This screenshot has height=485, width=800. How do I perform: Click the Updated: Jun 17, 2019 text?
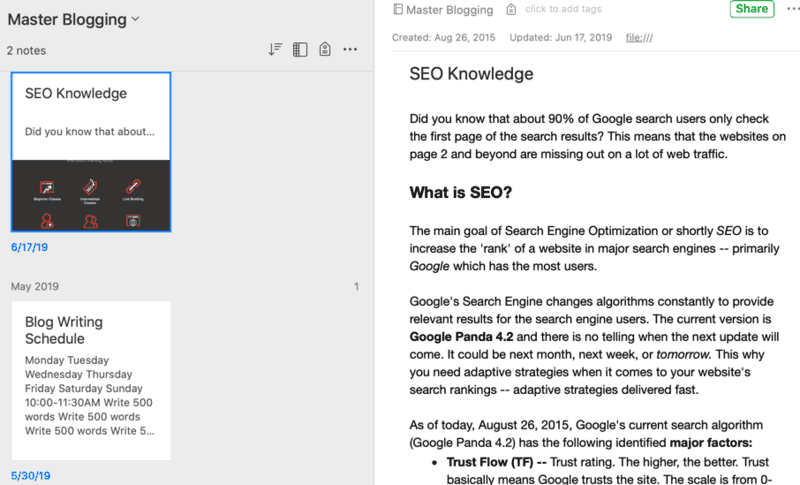560,38
